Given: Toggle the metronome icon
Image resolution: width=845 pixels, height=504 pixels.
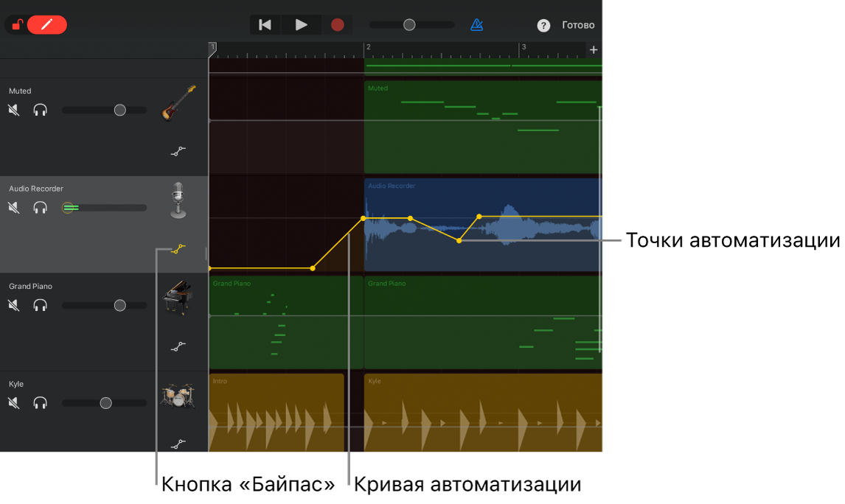Looking at the screenshot, I should click(x=476, y=25).
